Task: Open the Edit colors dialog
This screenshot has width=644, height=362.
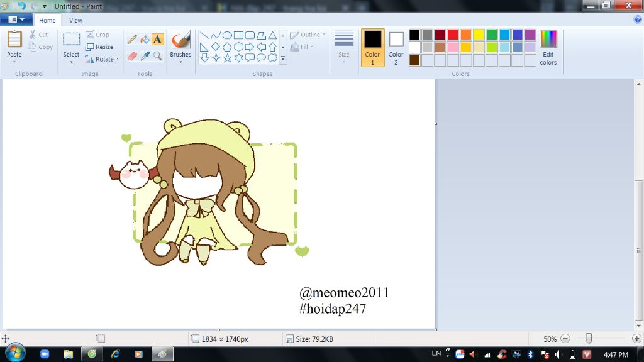Action: pyautogui.click(x=548, y=47)
